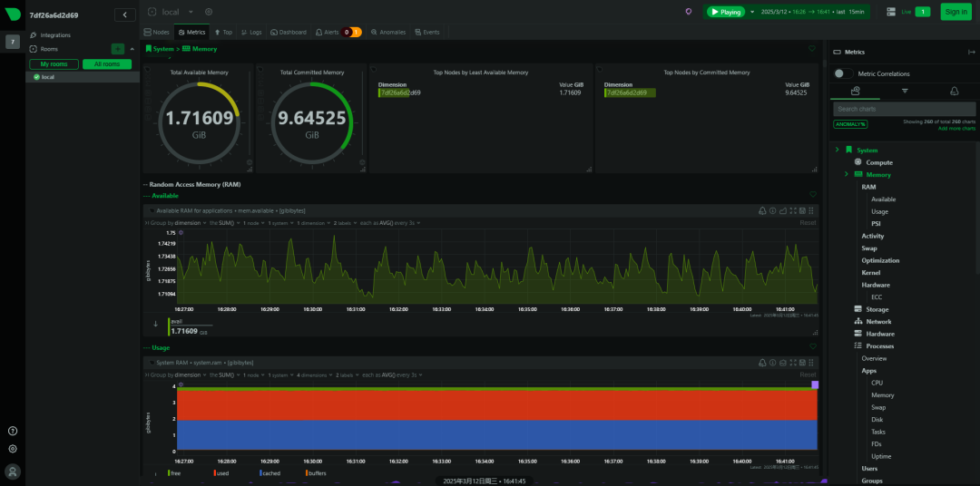The height and width of the screenshot is (486, 980).
Task: Select the alerts bell tab in Metrics panel
Action: point(954,92)
